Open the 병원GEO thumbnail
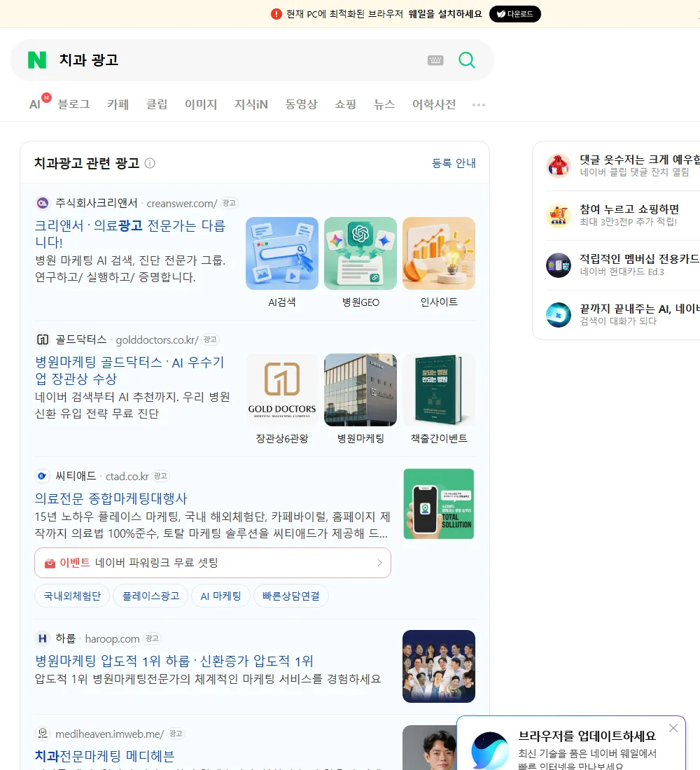700x770 pixels. pyautogui.click(x=360, y=253)
